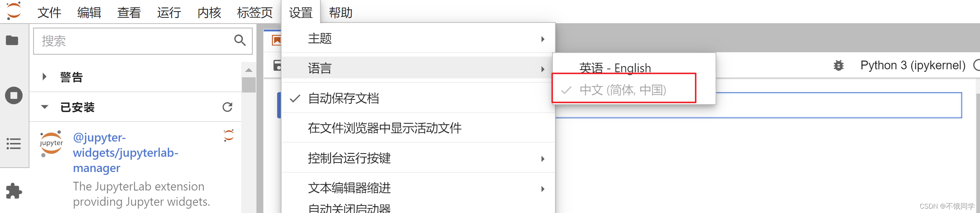The width and height of the screenshot is (980, 213).
Task: Click the extension list scrollbar
Action: pyautogui.click(x=248, y=85)
